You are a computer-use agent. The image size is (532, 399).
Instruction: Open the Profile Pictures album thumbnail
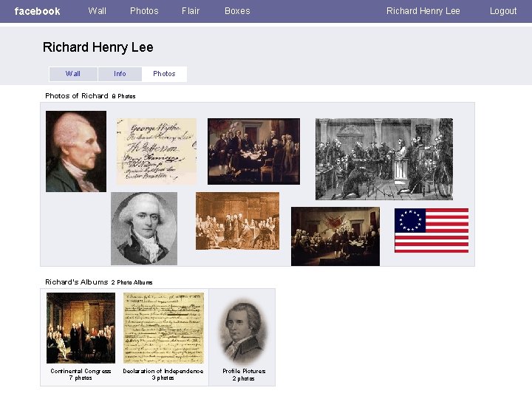pos(242,332)
